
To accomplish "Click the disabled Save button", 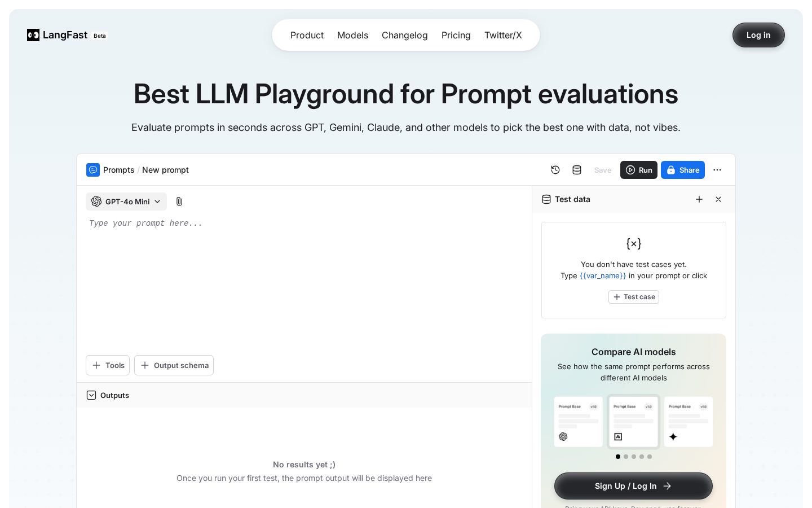I will click(603, 170).
